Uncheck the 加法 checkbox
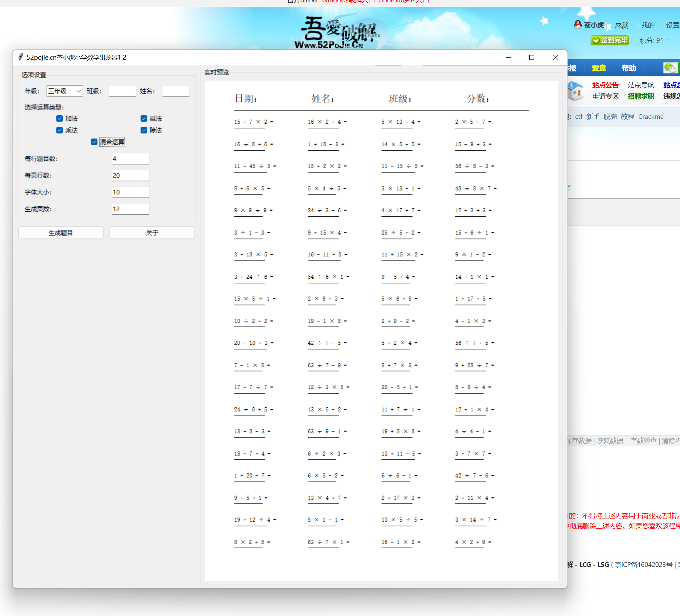Viewport: 680px width, 616px height. 60,119
